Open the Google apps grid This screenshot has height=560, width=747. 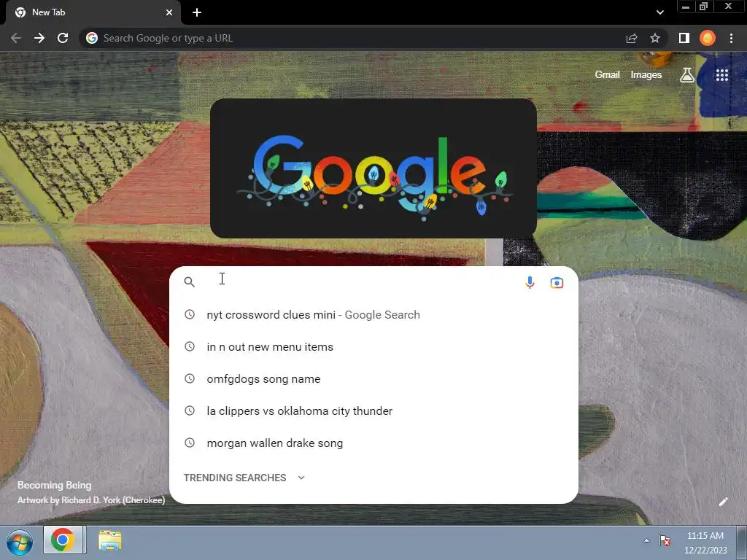click(721, 75)
